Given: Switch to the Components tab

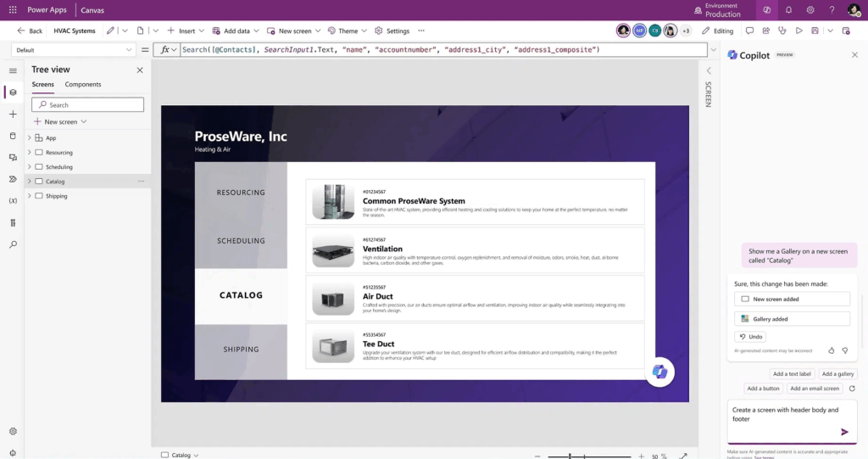Looking at the screenshot, I should pyautogui.click(x=83, y=84).
